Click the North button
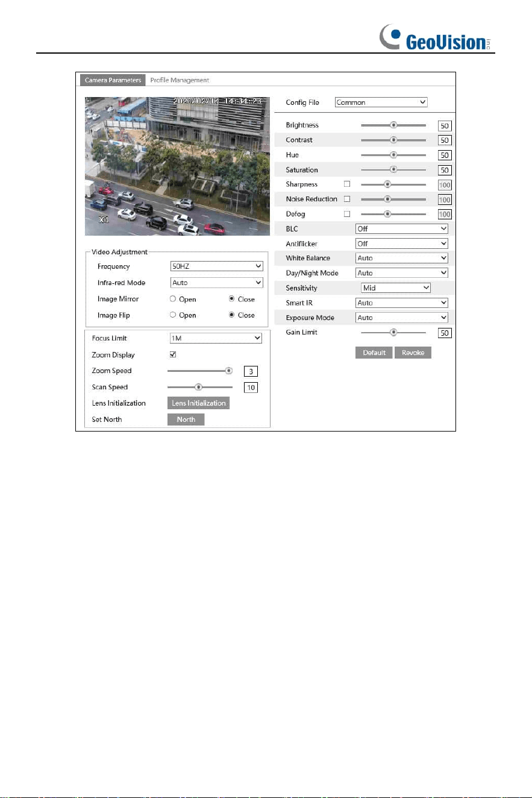 186,419
